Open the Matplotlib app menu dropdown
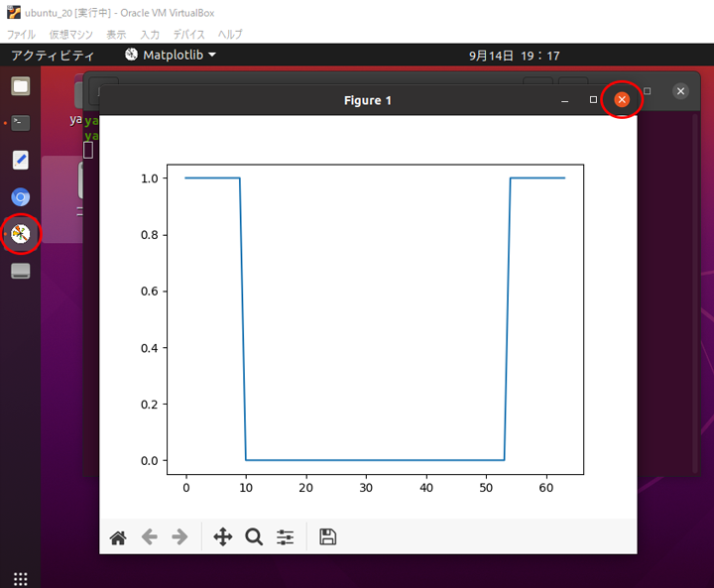This screenshot has width=714, height=588. click(171, 56)
